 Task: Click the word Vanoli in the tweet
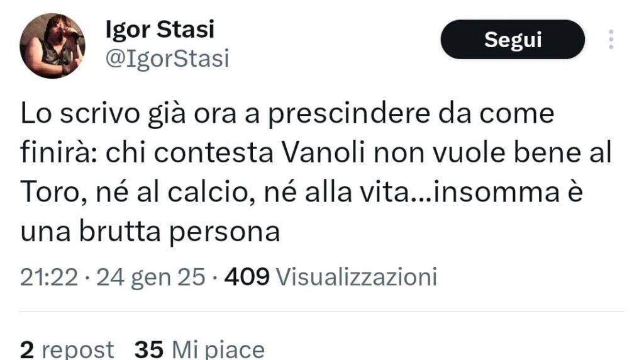click(x=324, y=152)
